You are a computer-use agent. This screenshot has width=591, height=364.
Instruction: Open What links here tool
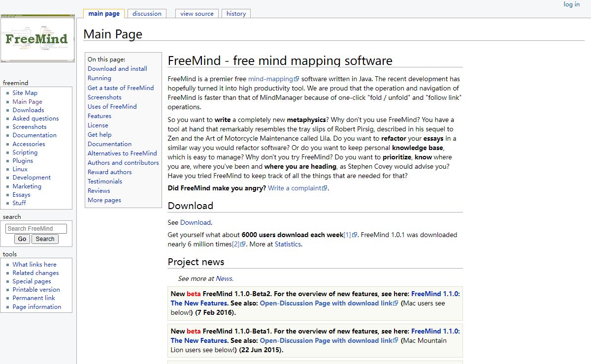34,265
